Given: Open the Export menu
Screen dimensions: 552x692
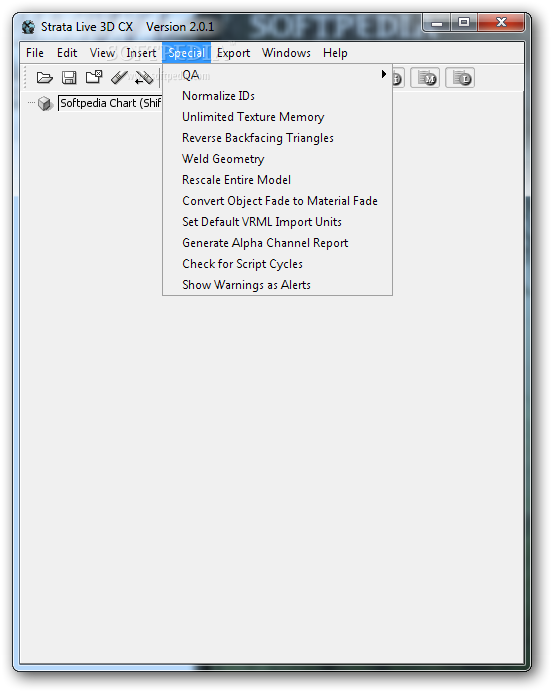Looking at the screenshot, I should [x=233, y=53].
